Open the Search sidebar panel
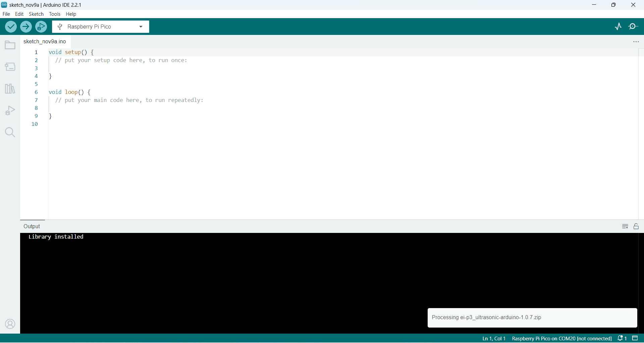 [x=10, y=132]
